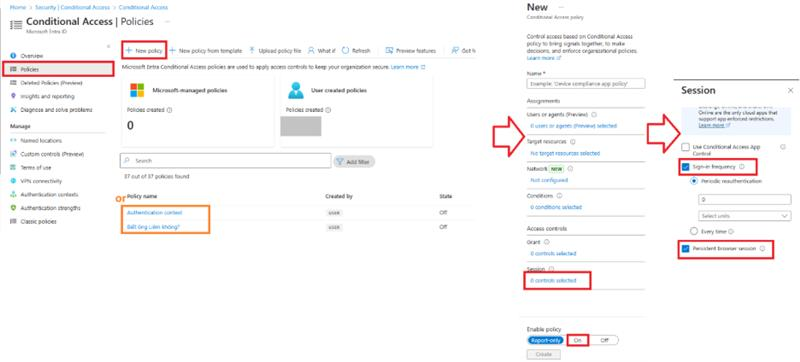Uncheck the Persistent browser session checkbox

click(x=686, y=249)
